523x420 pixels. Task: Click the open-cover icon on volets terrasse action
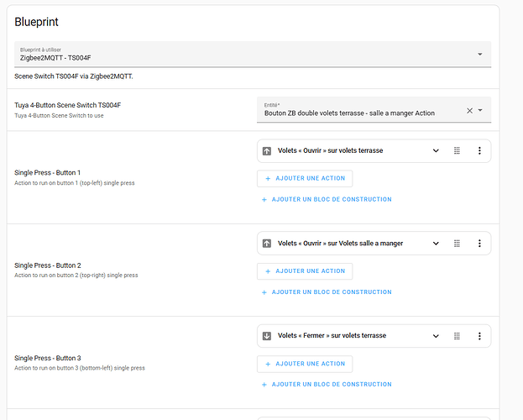pyautogui.click(x=267, y=151)
